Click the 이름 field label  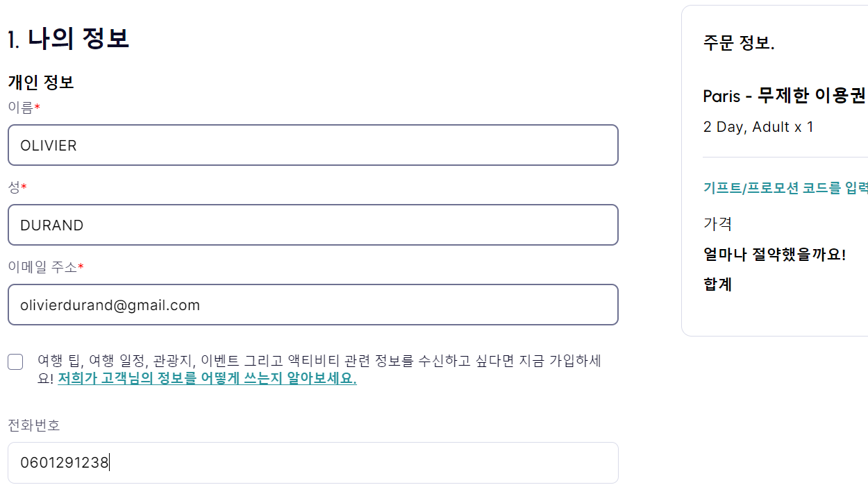(21, 107)
